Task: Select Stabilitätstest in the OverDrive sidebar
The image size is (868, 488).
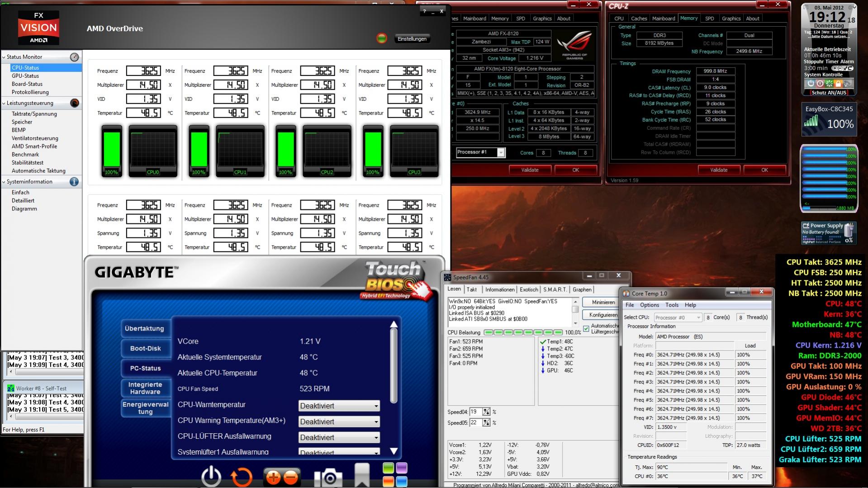Action: tap(28, 163)
